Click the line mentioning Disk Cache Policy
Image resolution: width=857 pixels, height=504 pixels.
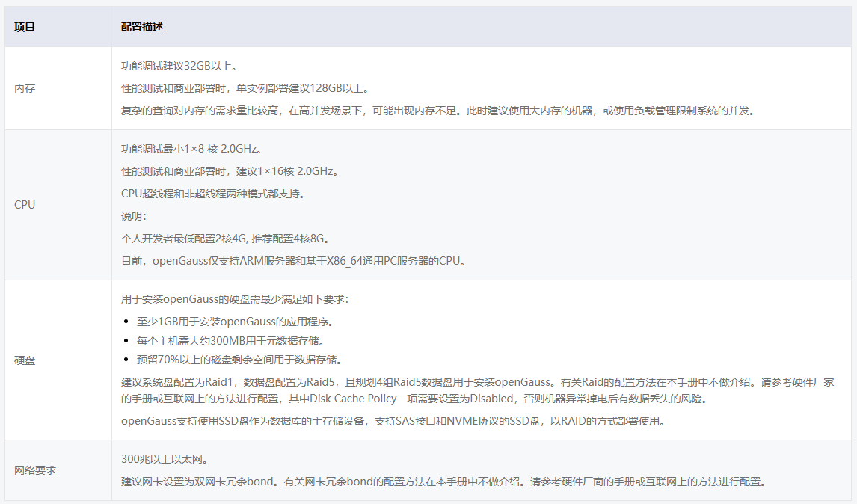click(415, 399)
